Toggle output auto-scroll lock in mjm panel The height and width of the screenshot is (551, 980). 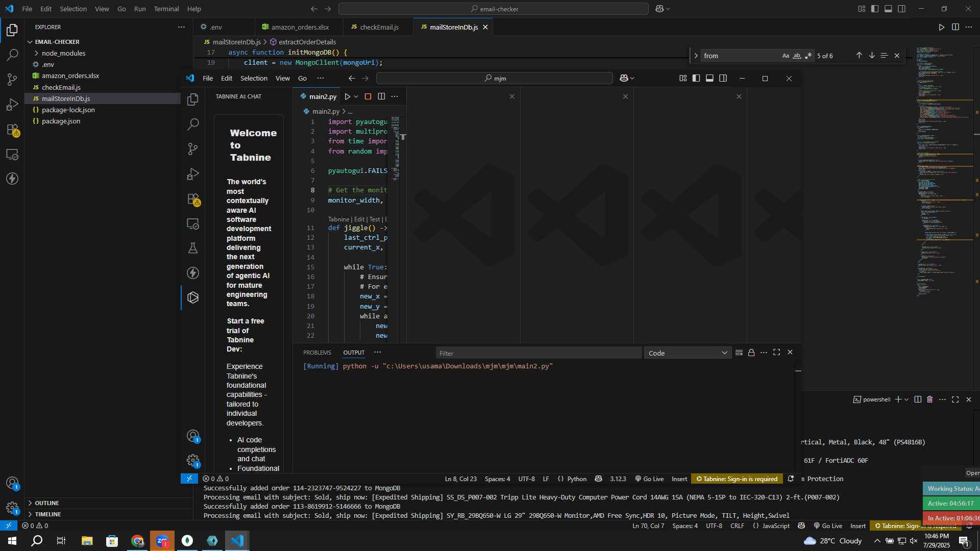(x=751, y=353)
